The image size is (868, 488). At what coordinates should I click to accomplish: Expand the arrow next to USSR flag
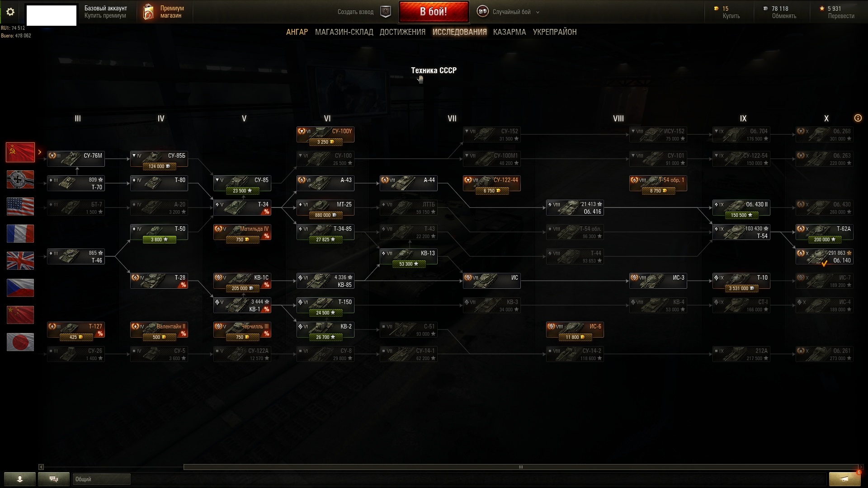pyautogui.click(x=40, y=152)
